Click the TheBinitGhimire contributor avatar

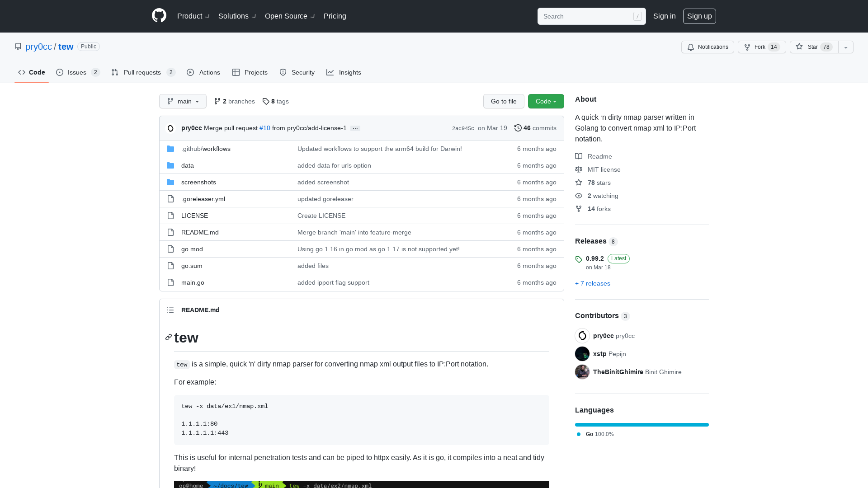[x=582, y=372]
